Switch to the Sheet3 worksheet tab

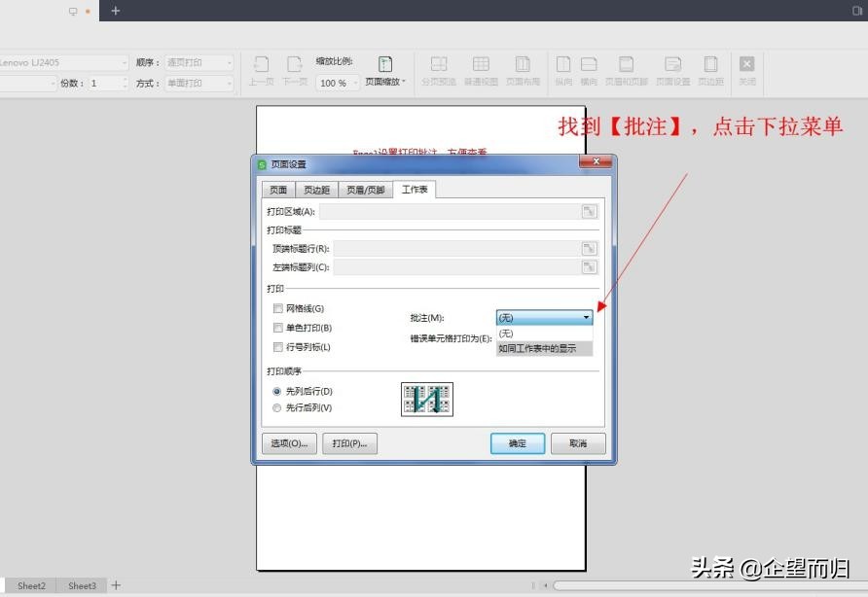pyautogui.click(x=81, y=585)
